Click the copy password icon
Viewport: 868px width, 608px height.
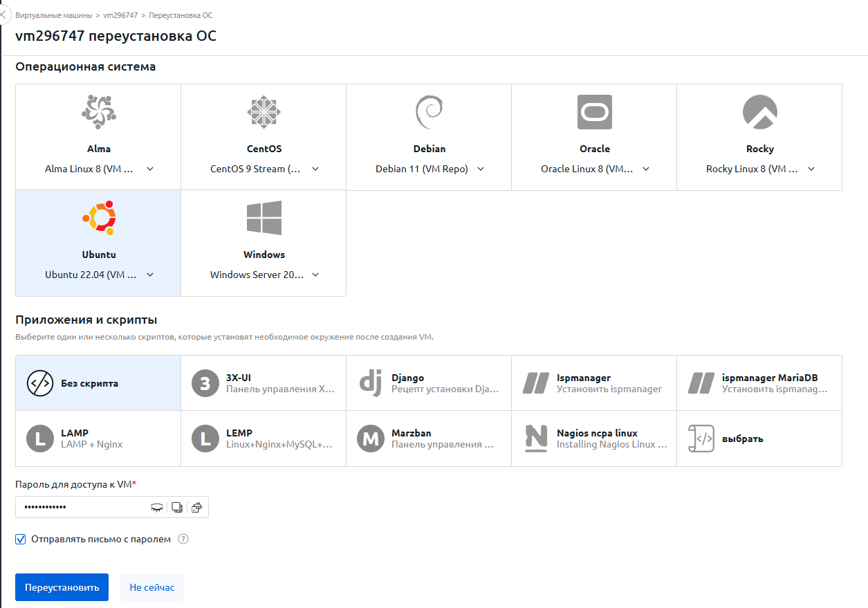point(177,507)
